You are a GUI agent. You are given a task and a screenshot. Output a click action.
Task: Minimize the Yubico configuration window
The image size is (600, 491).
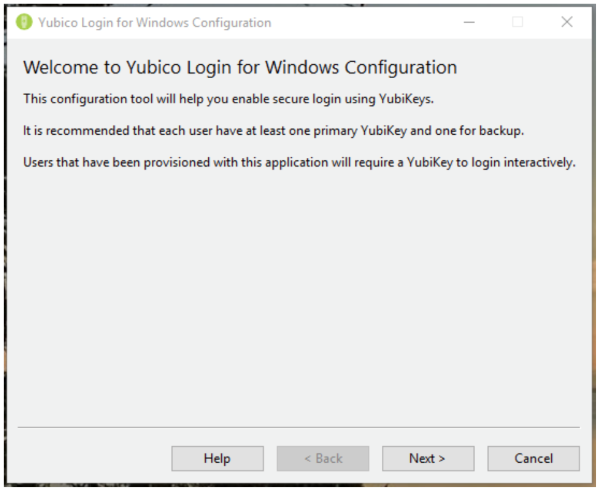tap(470, 22)
